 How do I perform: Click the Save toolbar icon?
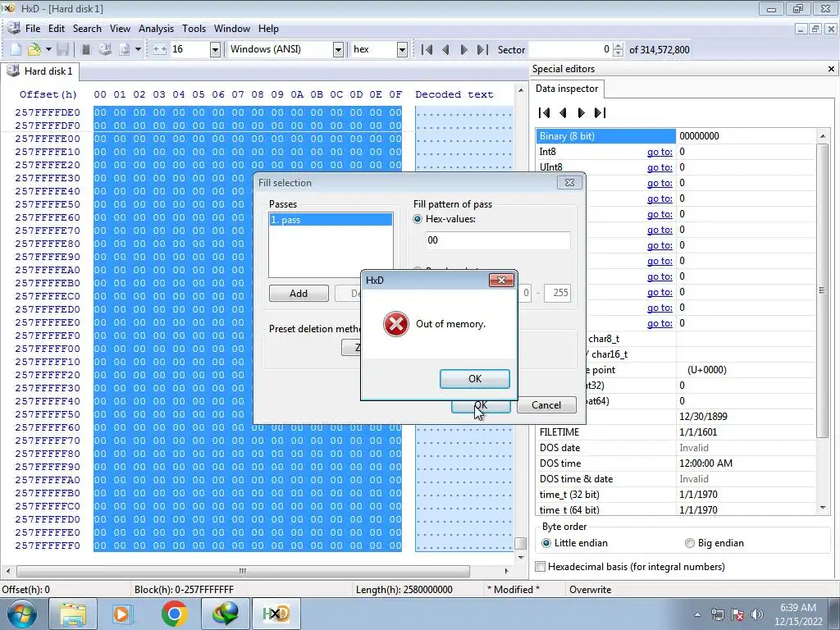62,49
